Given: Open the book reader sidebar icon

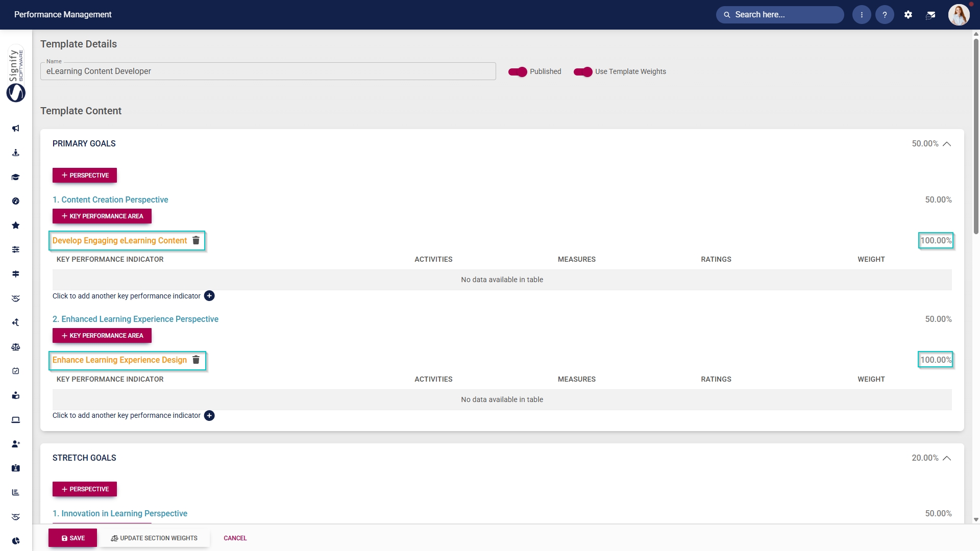Looking at the screenshot, I should pyautogui.click(x=16, y=395).
